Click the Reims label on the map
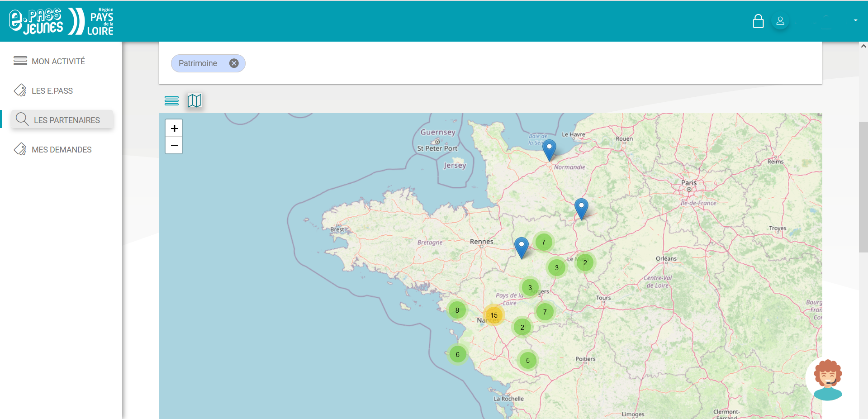Viewport: 868px width, 419px height. pos(775,162)
